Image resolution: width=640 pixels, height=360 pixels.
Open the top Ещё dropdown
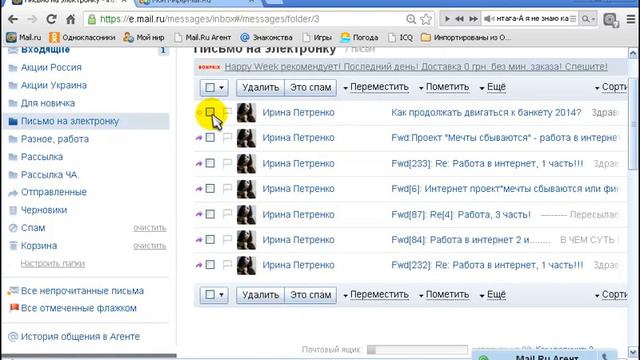tap(493, 87)
